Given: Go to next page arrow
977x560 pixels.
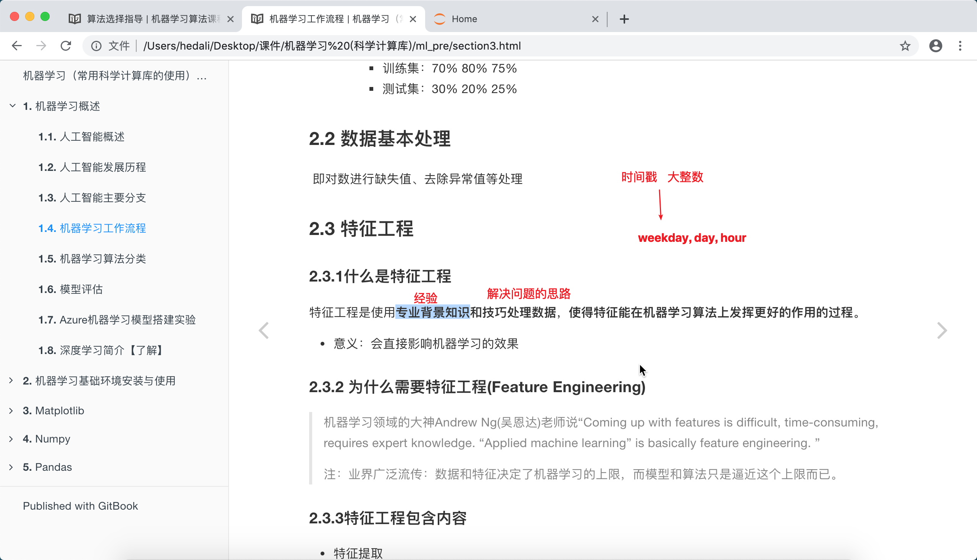Looking at the screenshot, I should tap(942, 330).
